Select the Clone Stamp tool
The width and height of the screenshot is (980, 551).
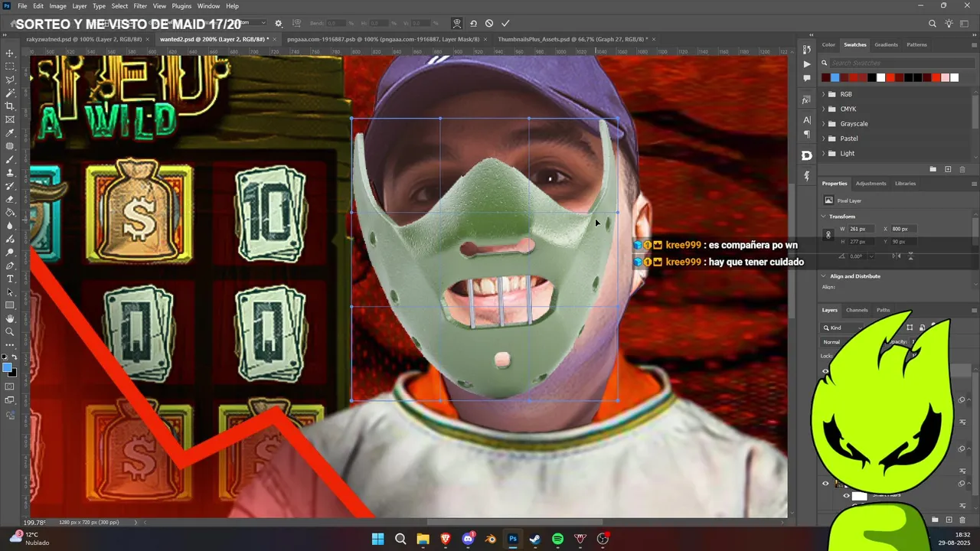(10, 173)
